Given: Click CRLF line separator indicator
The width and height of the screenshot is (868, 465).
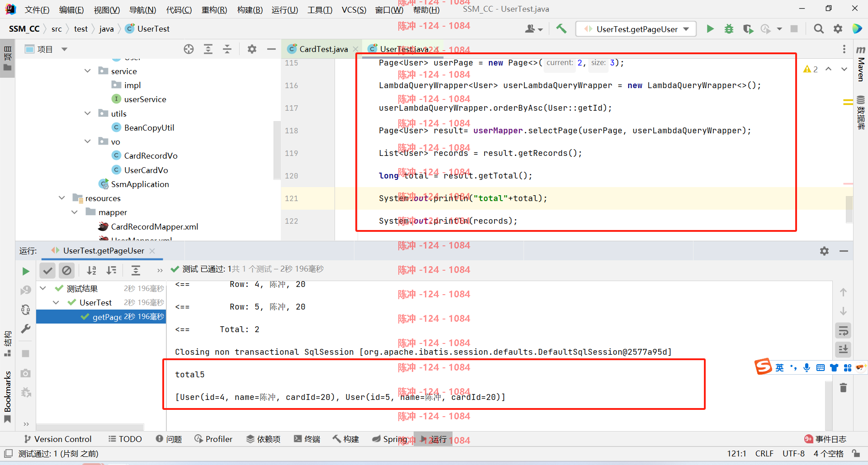Looking at the screenshot, I should pos(764,453).
